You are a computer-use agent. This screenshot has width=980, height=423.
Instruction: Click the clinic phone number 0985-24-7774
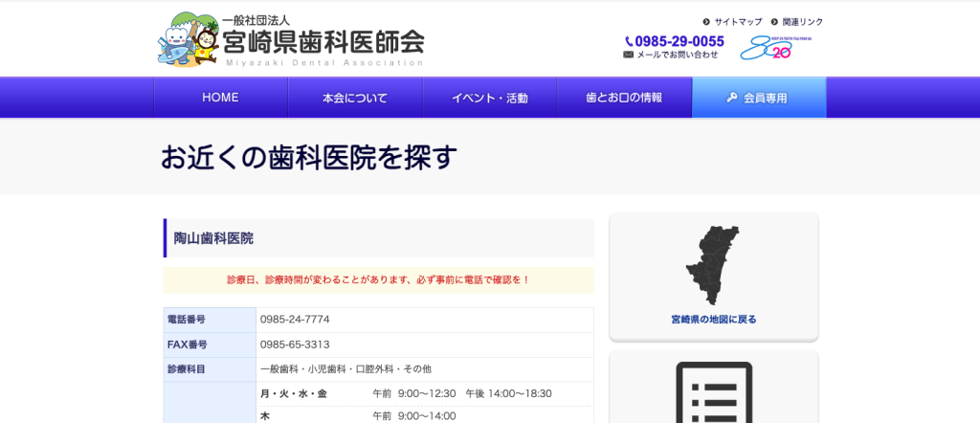pyautogui.click(x=295, y=320)
